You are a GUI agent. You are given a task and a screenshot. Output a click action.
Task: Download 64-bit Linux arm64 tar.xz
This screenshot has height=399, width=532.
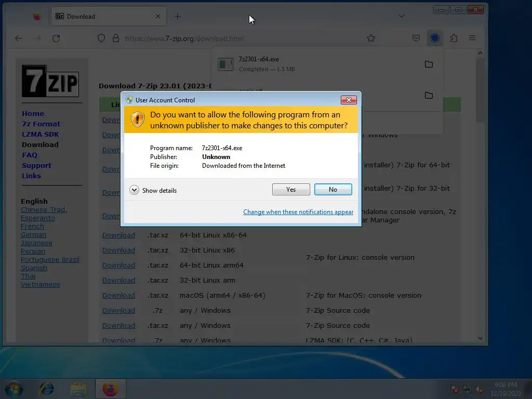118,265
